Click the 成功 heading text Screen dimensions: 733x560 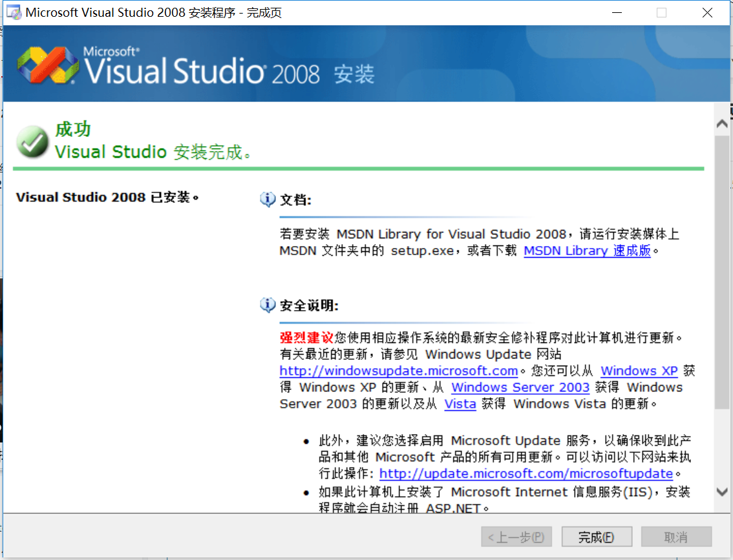72,129
